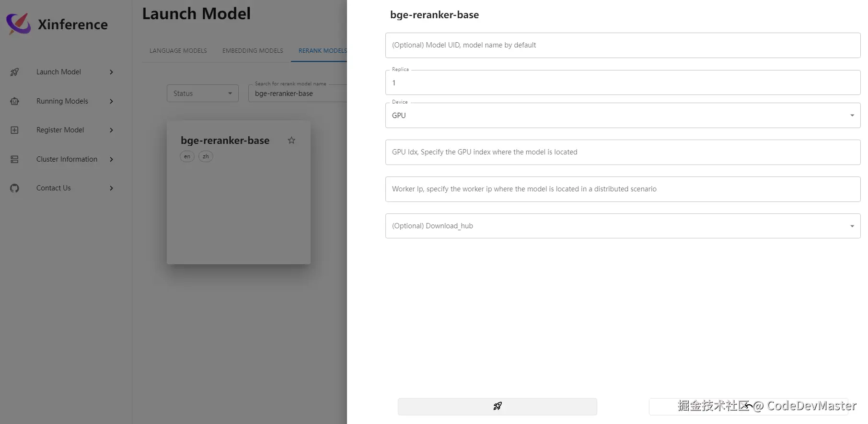Open the Status filter dropdown

202,94
